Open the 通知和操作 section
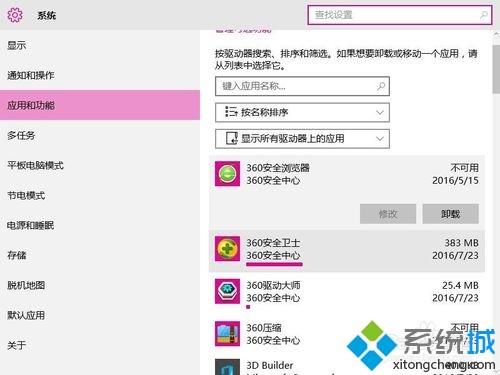This screenshot has height=375, width=500. [100, 75]
